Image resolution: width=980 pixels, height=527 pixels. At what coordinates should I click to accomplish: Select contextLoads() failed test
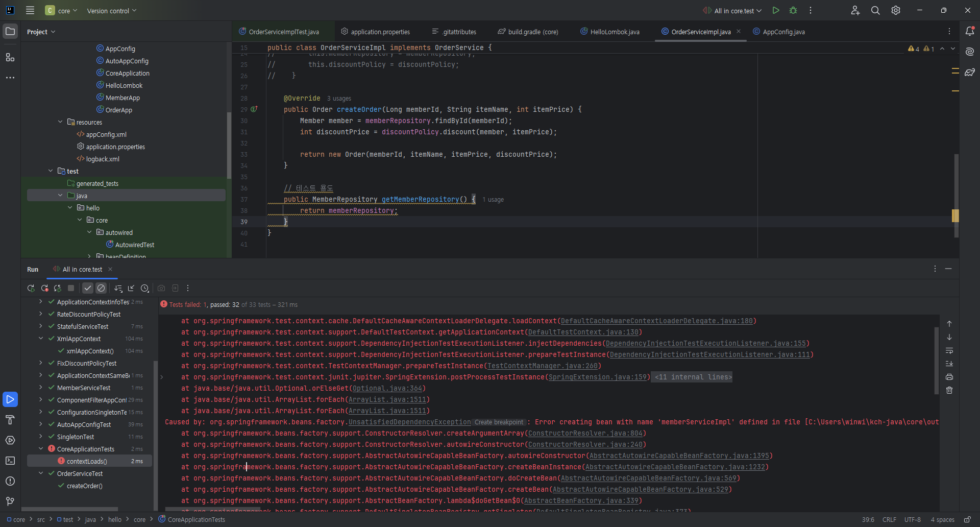point(89,461)
